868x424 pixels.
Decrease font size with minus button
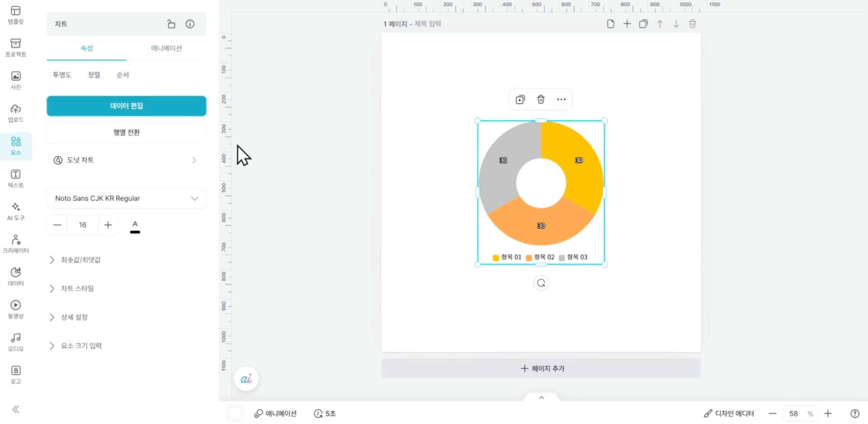coord(57,225)
